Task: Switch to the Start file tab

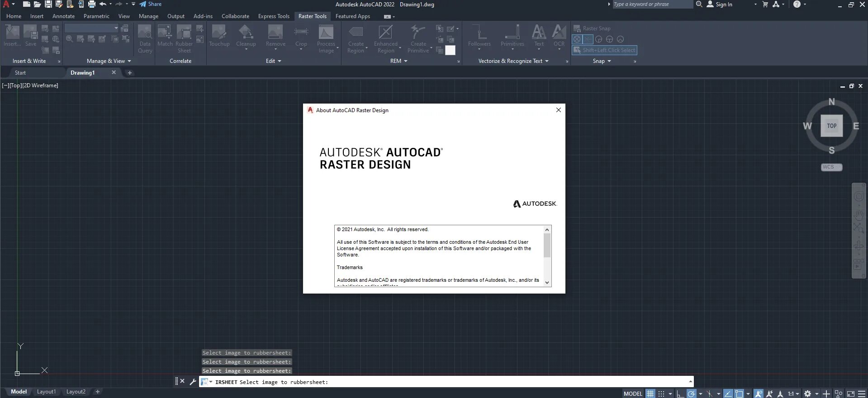Action: [x=20, y=72]
